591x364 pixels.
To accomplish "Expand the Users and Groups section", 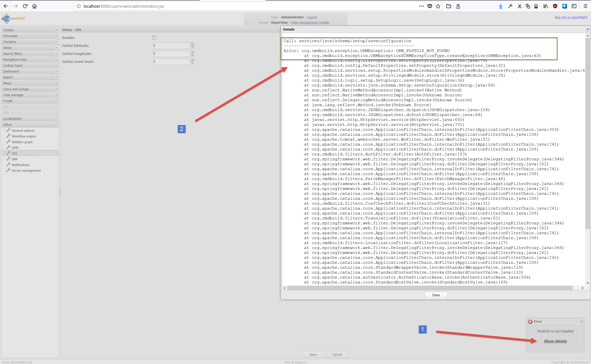I will [56, 89].
